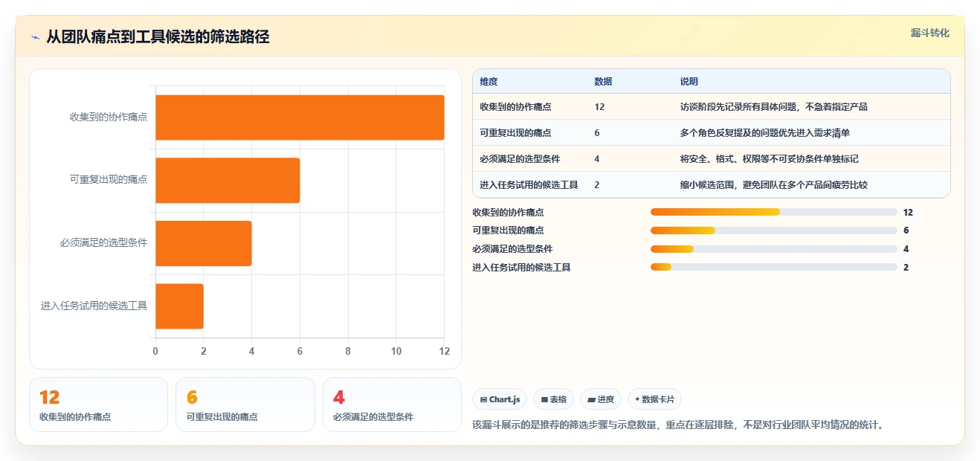Select the Chart.js tag chip
This screenshot has width=980, height=461.
pos(500,399)
